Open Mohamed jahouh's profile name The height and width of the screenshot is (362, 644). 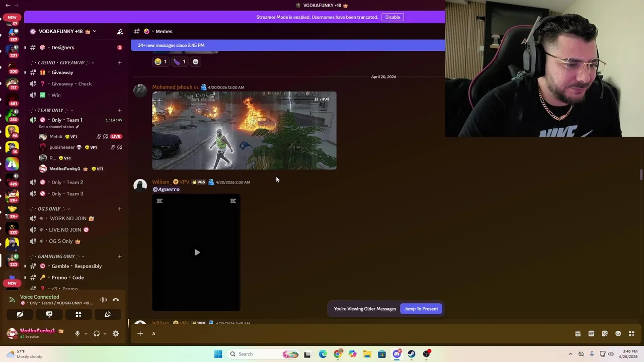pyautogui.click(x=172, y=87)
